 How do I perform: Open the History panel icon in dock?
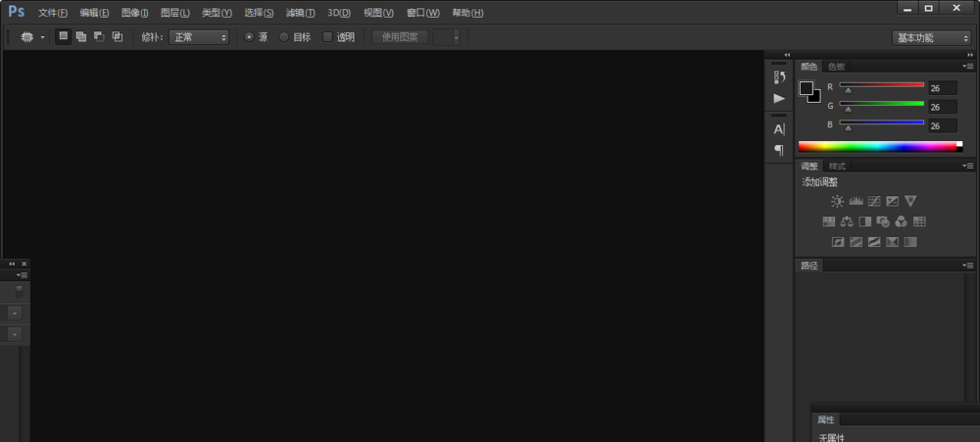779,77
